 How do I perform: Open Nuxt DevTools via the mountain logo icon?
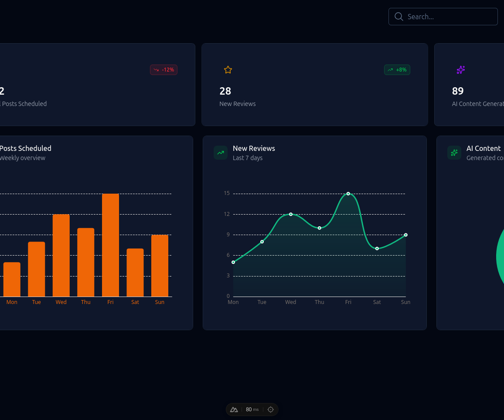click(x=234, y=410)
